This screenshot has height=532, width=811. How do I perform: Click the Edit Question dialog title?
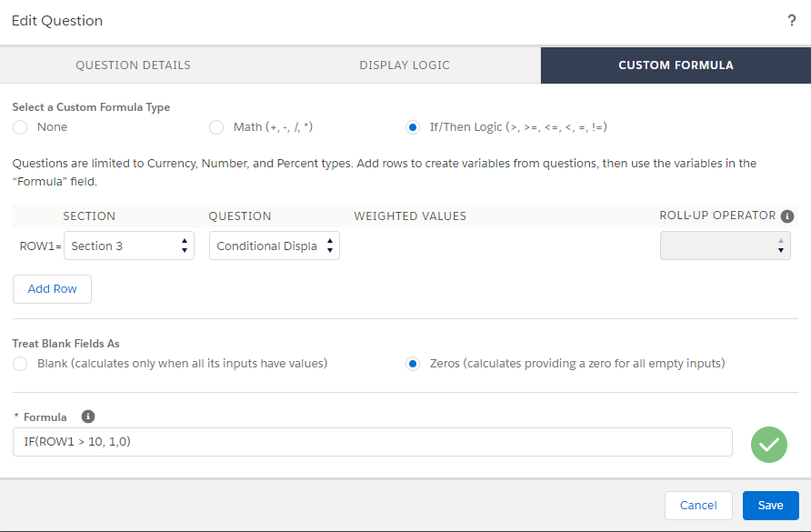click(x=57, y=21)
